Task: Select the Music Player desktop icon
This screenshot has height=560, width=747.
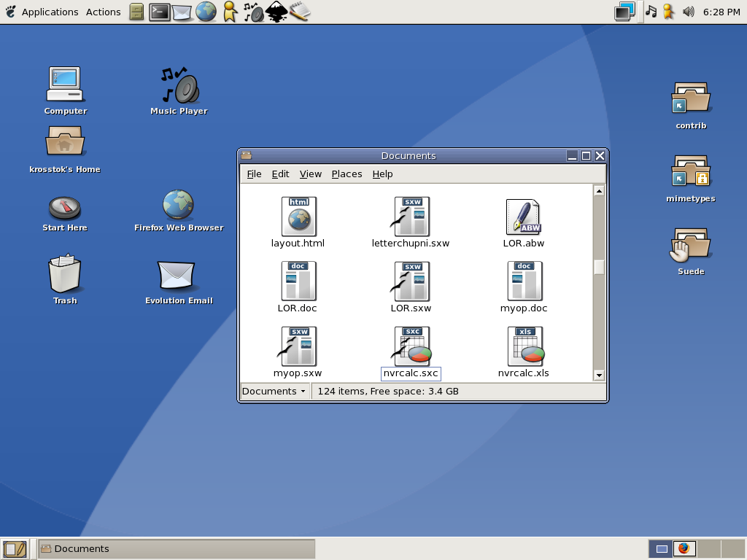Action: pos(179,91)
